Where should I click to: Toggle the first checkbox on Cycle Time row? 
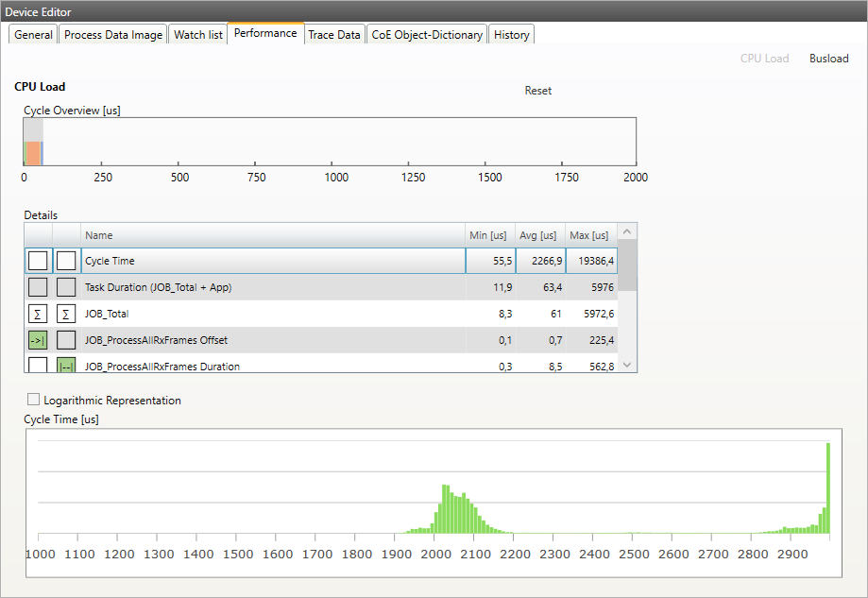36,260
